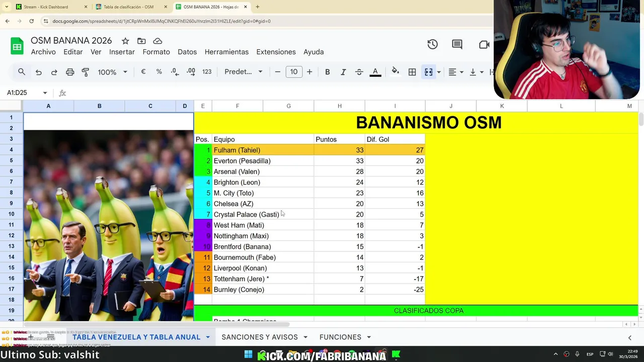Select the cell Fulham (Tahiel)

coord(263,150)
